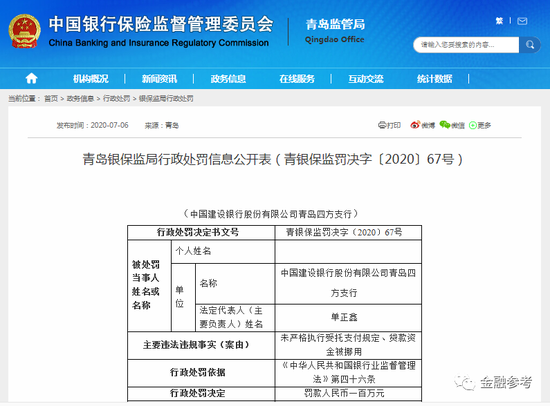550x406 pixels.
Task: Click cell 被处罚当事人姓名或名称
Action: 149,285
